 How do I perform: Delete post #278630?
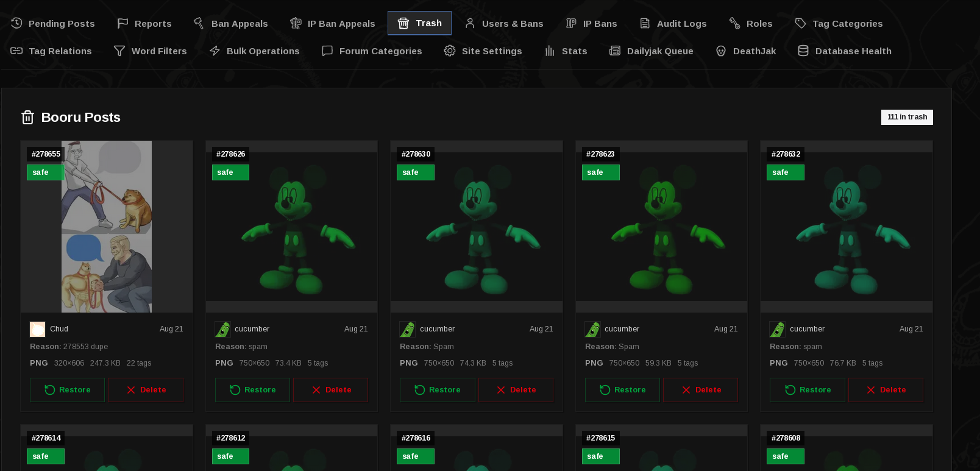click(x=516, y=390)
